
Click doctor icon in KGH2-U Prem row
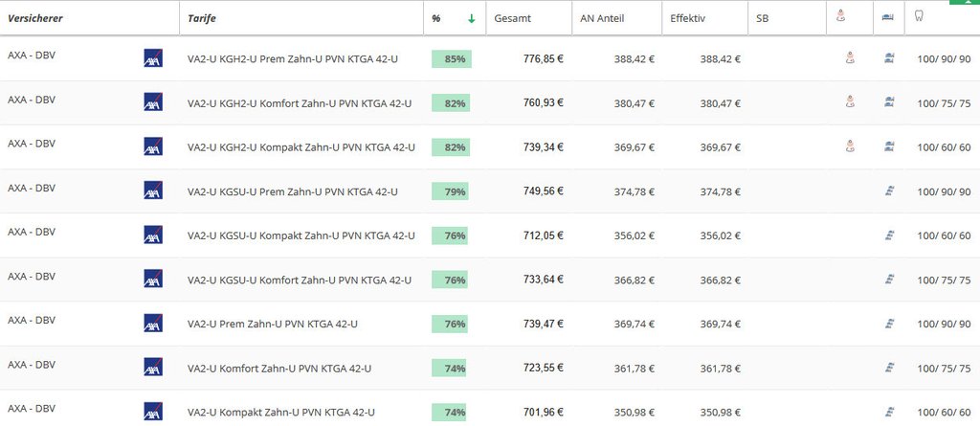(849, 58)
